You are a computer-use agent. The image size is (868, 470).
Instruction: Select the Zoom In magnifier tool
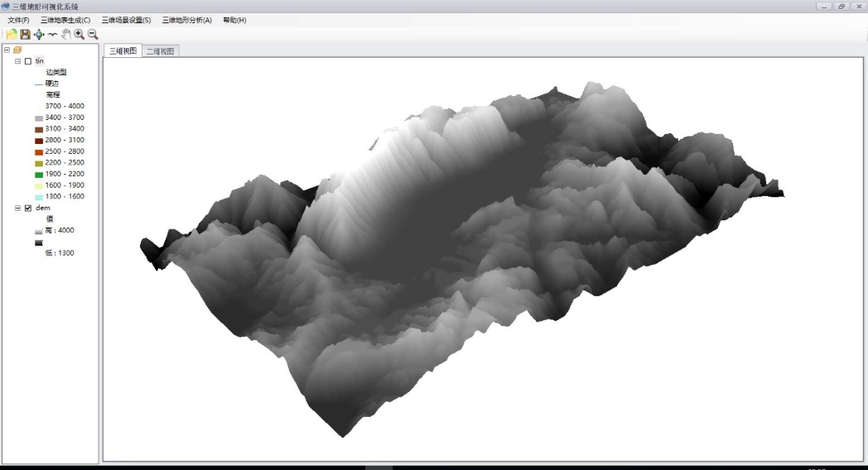pos(80,34)
